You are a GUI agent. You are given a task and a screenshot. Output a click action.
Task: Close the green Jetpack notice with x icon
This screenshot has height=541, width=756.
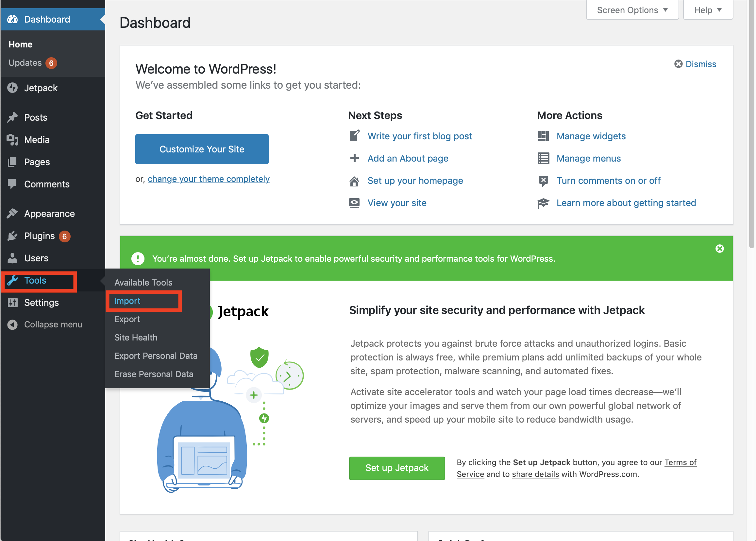(719, 249)
